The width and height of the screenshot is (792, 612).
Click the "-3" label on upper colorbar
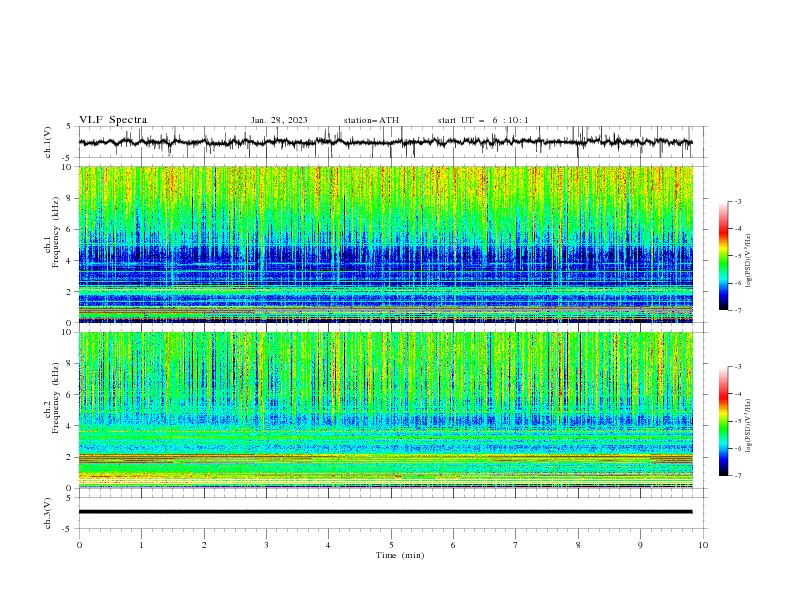738,201
